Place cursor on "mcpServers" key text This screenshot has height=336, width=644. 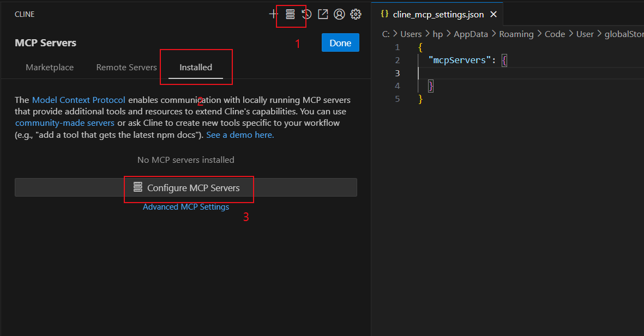click(x=460, y=60)
